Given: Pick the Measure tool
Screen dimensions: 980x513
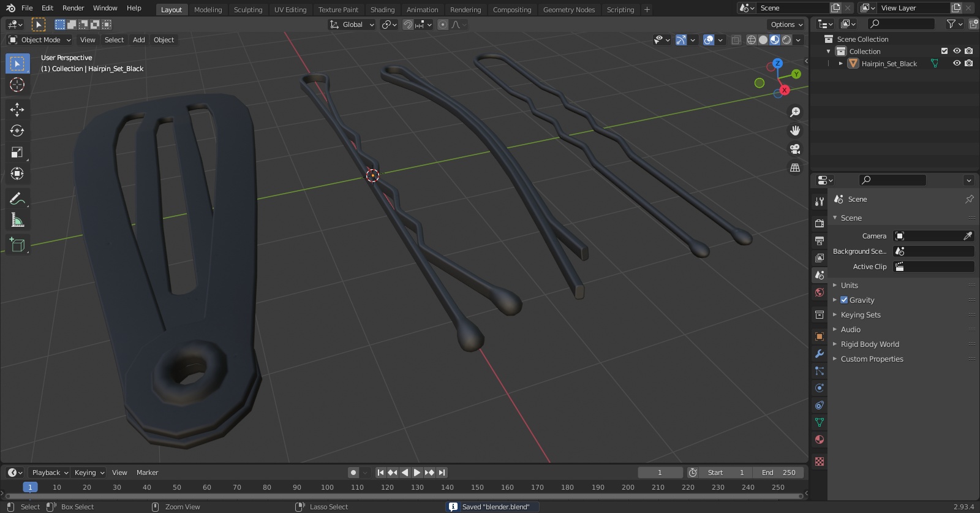Looking at the screenshot, I should tap(17, 220).
